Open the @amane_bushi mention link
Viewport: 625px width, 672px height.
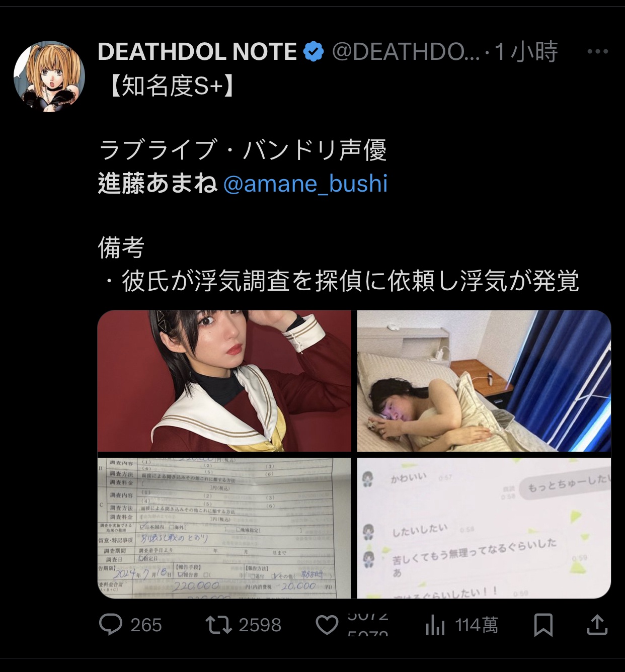coord(305,184)
